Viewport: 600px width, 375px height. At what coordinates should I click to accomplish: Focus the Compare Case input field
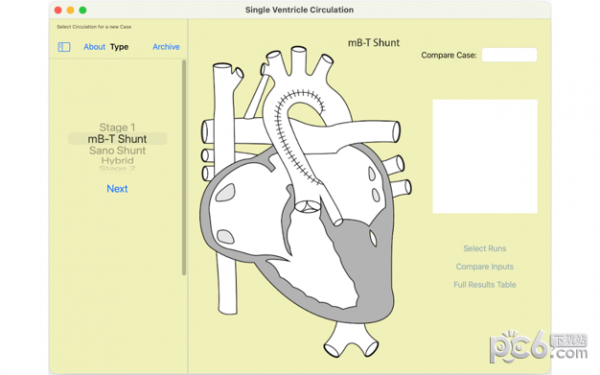(509, 55)
